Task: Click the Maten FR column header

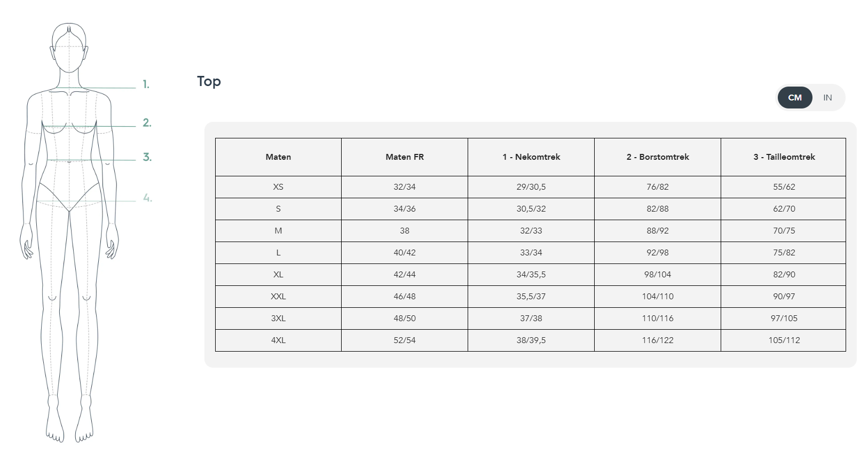Action: [x=405, y=157]
